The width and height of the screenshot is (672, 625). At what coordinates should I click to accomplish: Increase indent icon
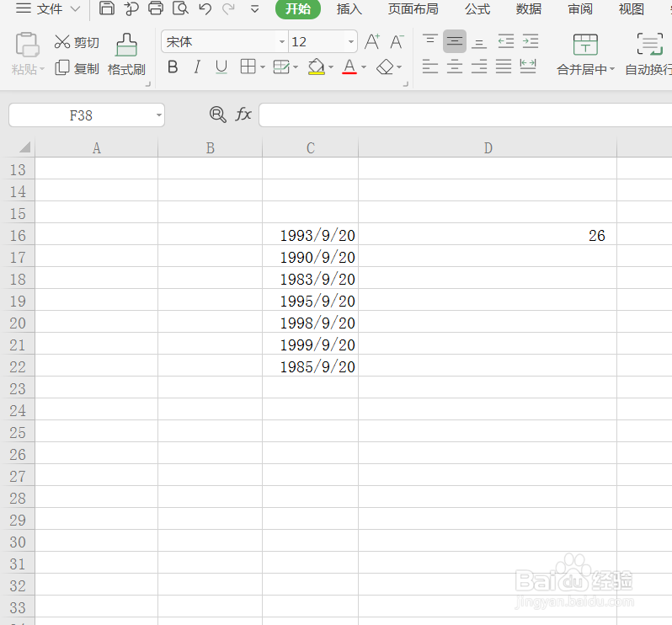531,41
